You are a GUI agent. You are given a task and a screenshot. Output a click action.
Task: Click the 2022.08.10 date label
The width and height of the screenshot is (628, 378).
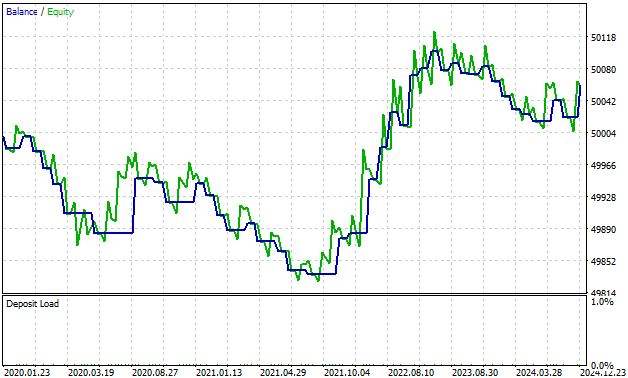coord(411,373)
